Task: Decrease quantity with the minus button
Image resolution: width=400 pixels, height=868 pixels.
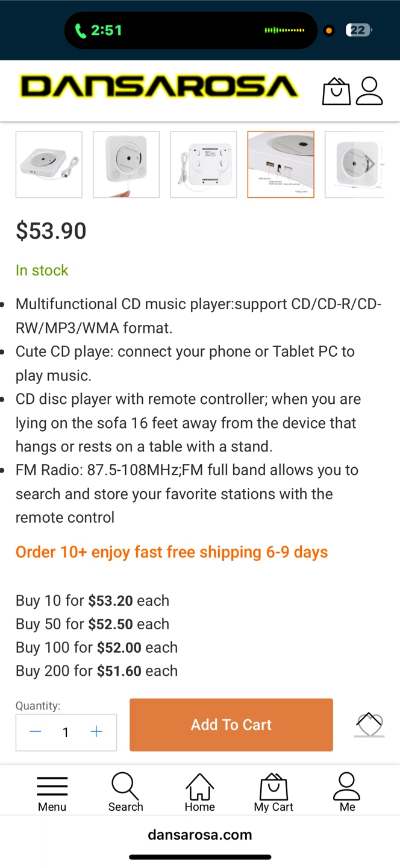Action: [x=36, y=732]
